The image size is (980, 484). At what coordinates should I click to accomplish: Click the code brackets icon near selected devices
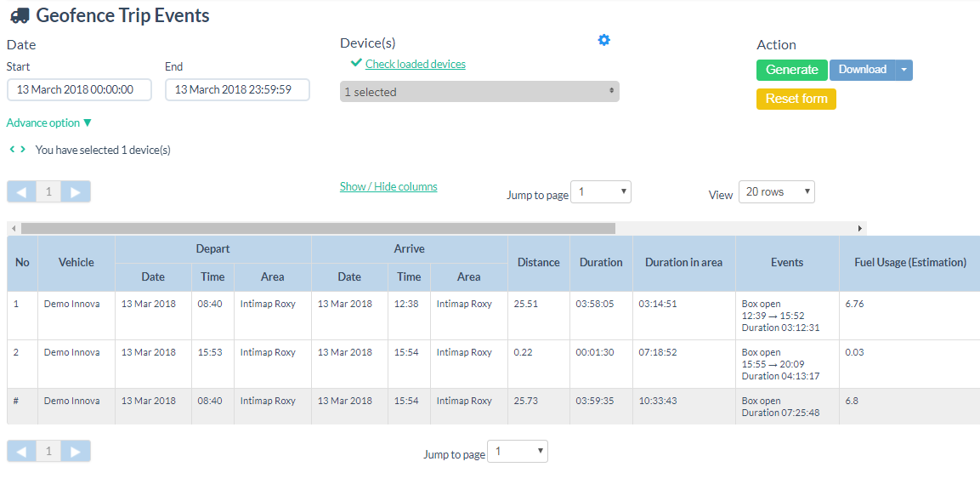[17, 150]
